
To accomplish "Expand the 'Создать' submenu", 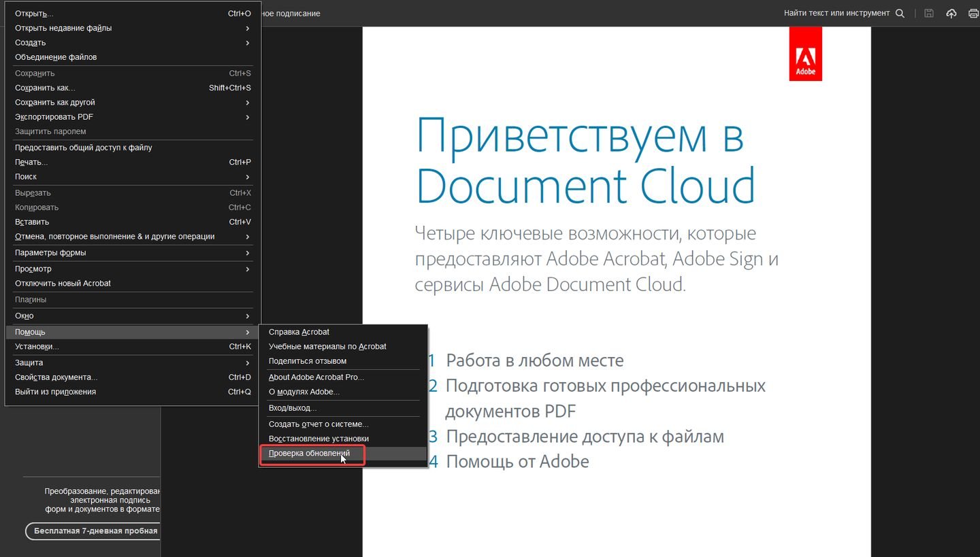I will (x=133, y=43).
